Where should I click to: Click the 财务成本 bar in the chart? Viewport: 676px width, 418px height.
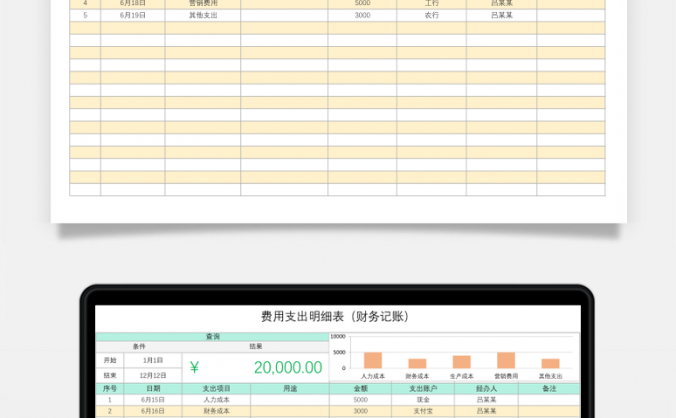tap(417, 363)
